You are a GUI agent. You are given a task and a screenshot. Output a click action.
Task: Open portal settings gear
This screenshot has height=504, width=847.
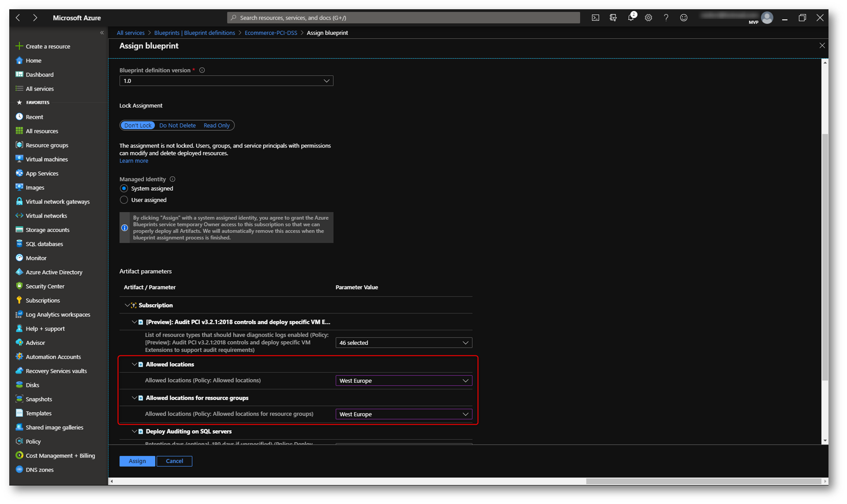[648, 18]
